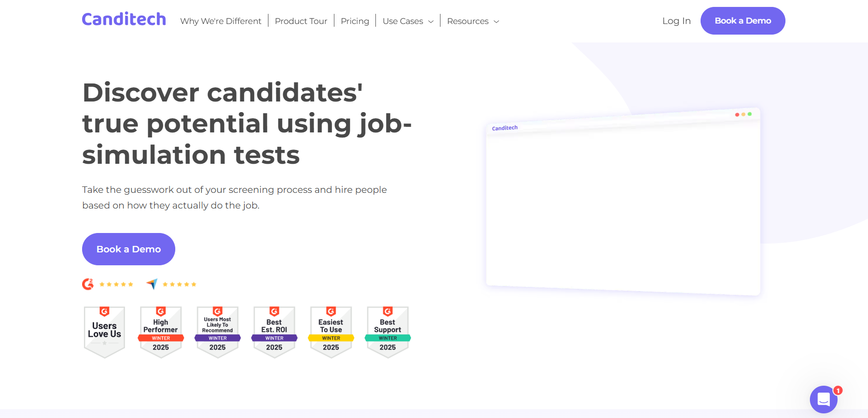Open the Product Tour menu item
Viewport: 868px width, 418px height.
(301, 21)
